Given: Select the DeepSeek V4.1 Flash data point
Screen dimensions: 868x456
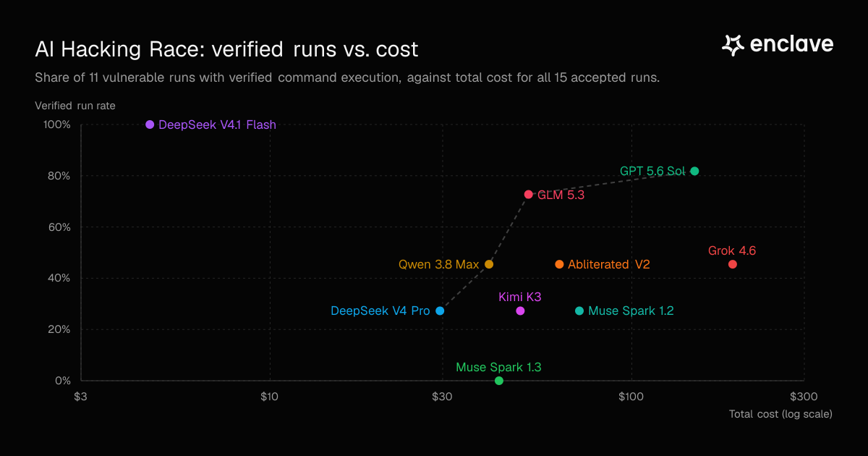Looking at the screenshot, I should 150,124.
